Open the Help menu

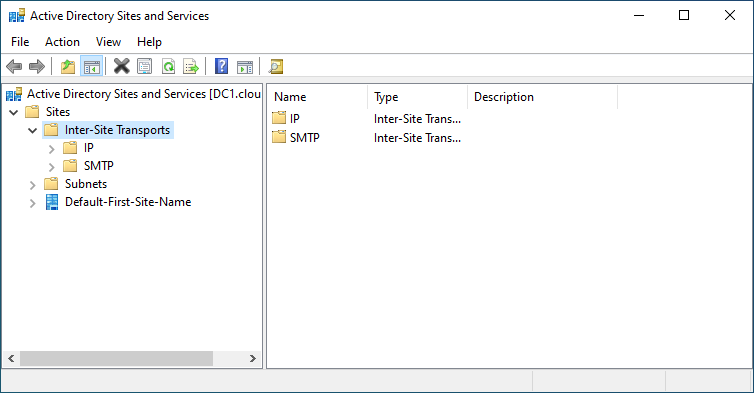149,42
